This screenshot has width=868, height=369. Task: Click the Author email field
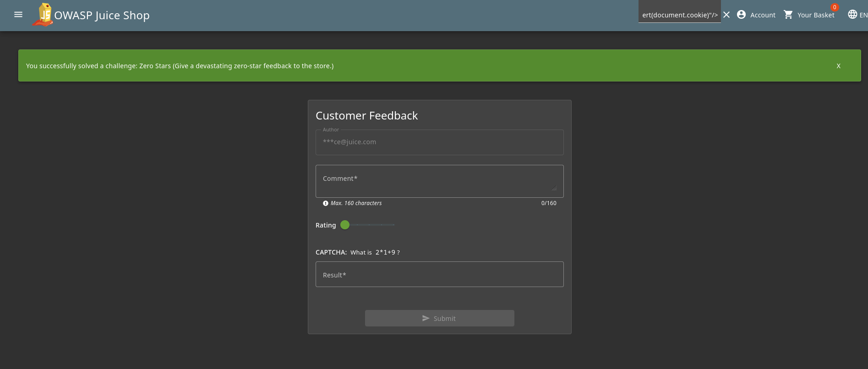point(439,142)
